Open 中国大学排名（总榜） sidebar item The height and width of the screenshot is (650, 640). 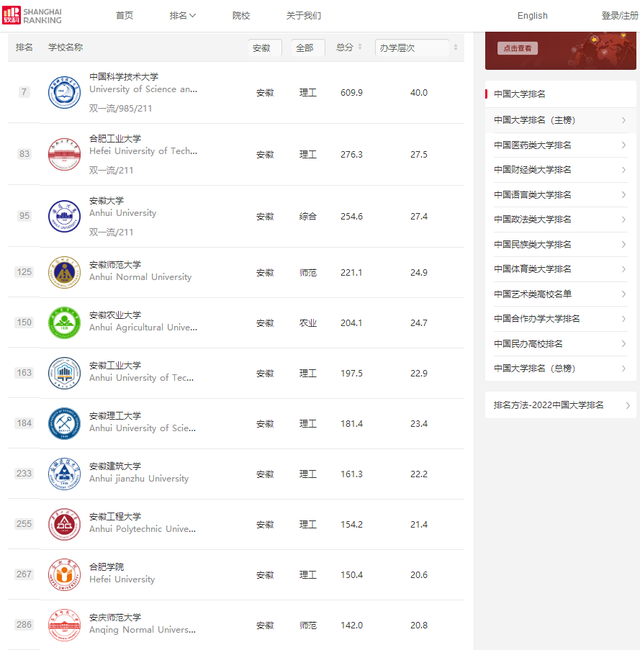coord(560,369)
